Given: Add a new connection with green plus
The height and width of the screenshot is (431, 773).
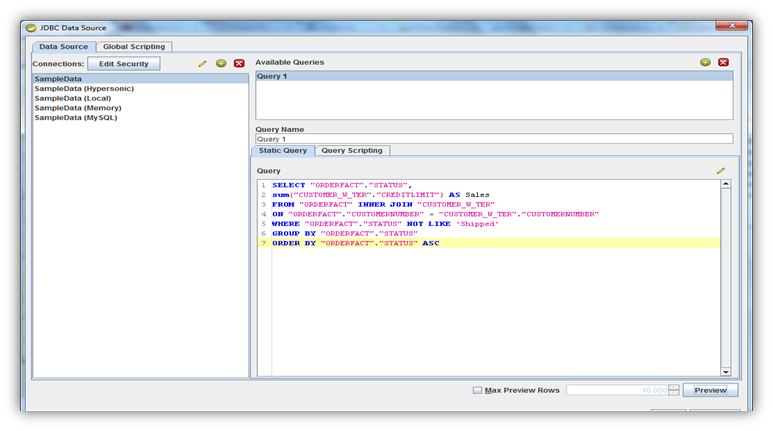Looking at the screenshot, I should click(220, 64).
